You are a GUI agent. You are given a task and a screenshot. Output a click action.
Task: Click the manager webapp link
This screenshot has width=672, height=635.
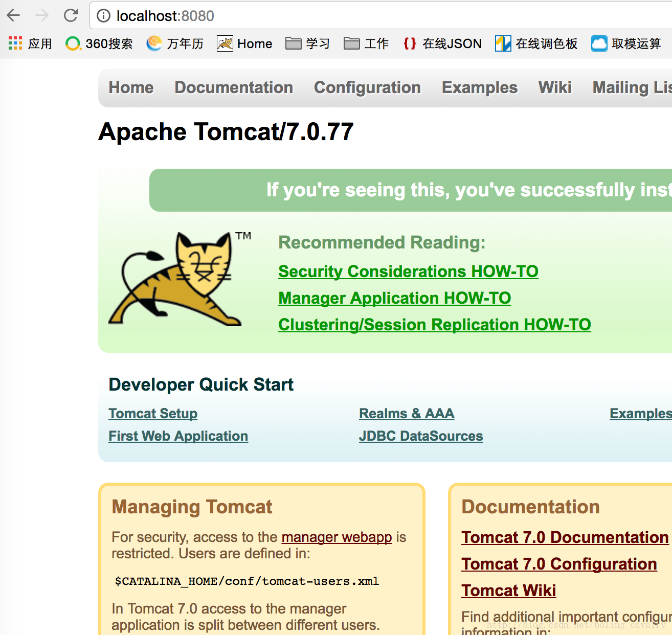337,537
